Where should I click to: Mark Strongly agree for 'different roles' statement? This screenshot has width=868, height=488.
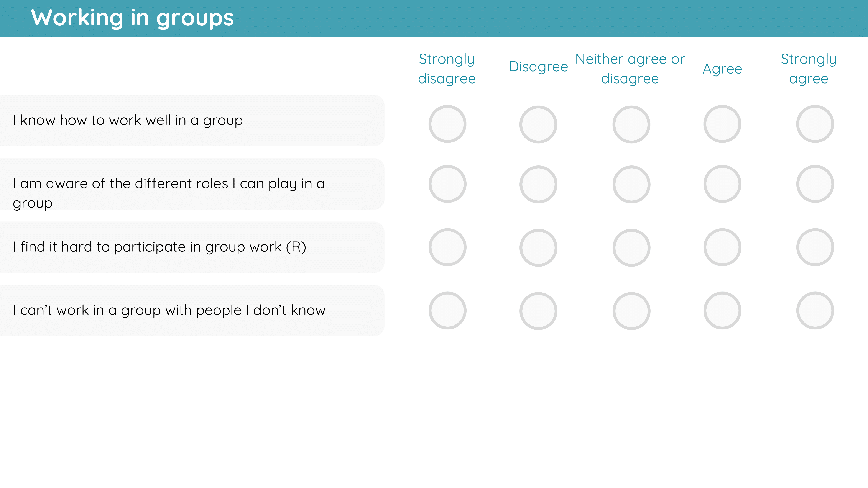tap(815, 184)
